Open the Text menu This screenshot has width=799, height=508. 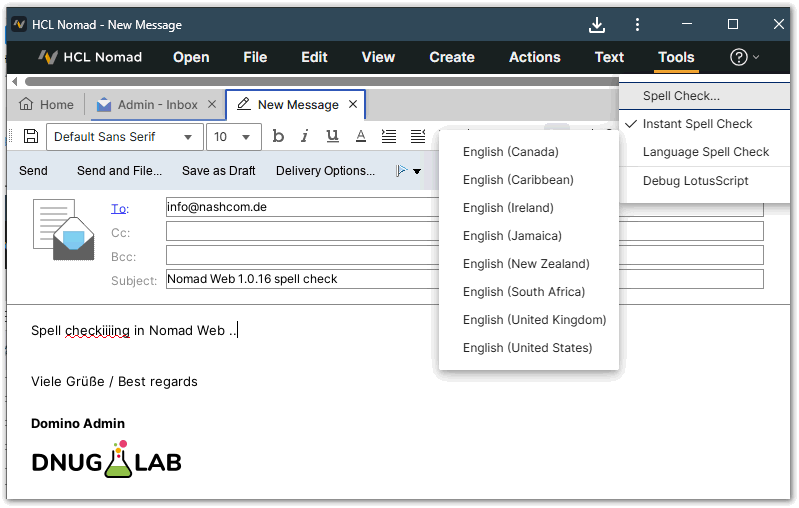609,57
